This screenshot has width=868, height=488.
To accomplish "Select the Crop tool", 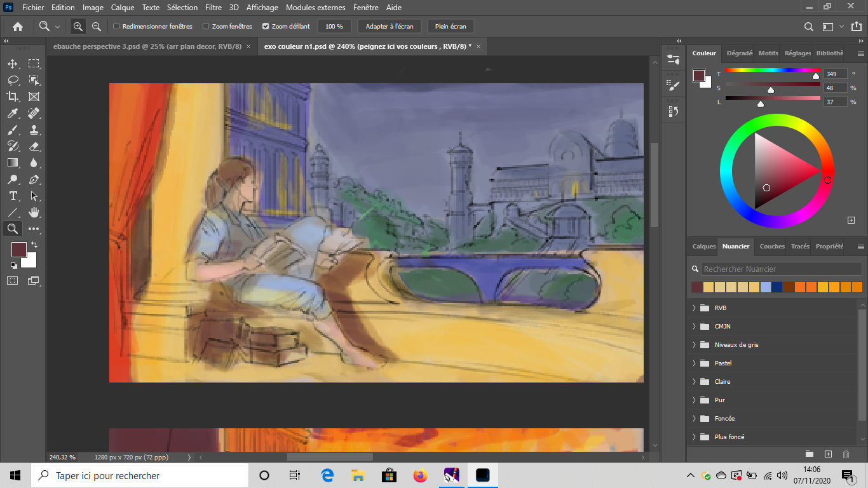I will point(12,97).
